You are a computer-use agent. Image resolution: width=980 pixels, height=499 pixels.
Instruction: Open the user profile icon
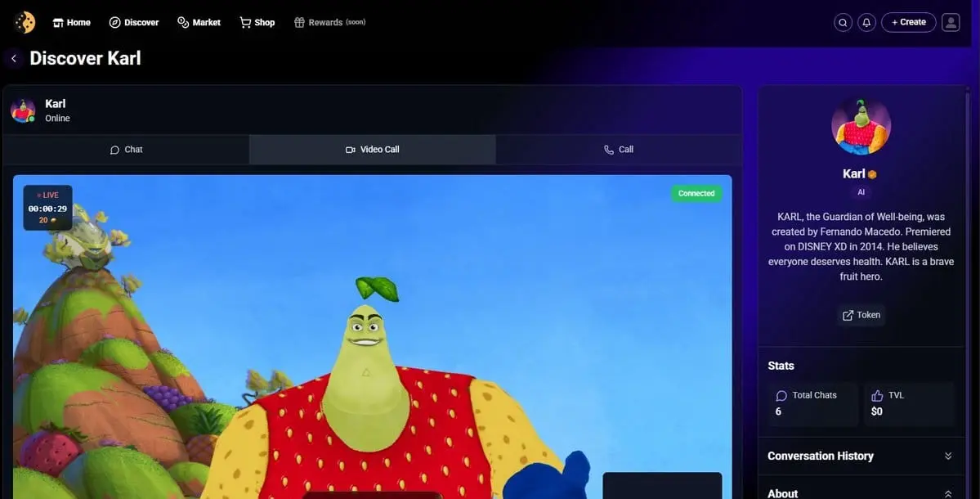click(x=951, y=23)
